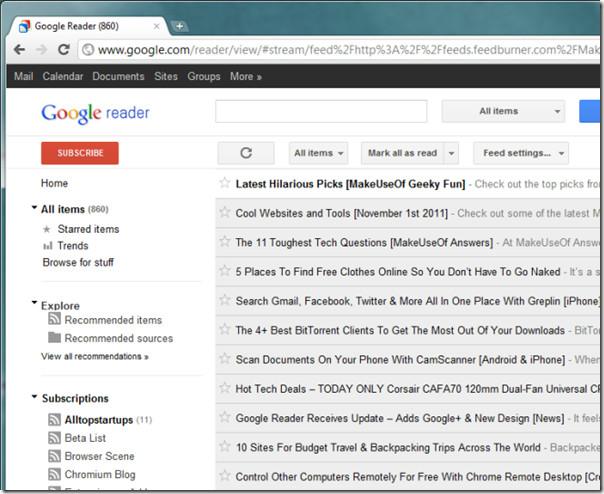
Task: Close the Google Reader tab
Action: [156, 26]
